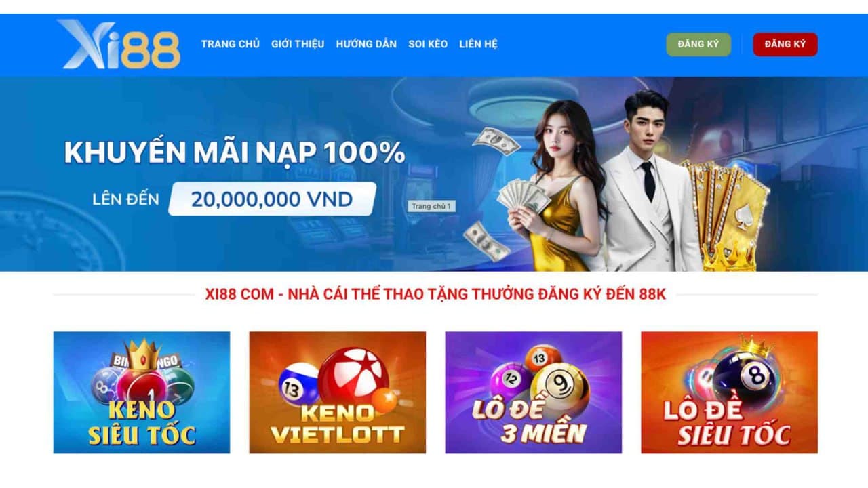Click the man in white suit

(x=648, y=182)
